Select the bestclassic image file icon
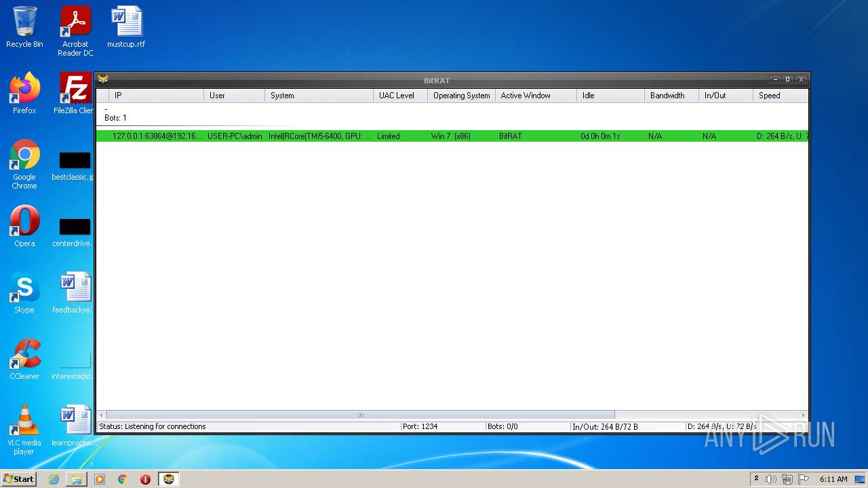This screenshot has height=488, width=868. (75, 167)
